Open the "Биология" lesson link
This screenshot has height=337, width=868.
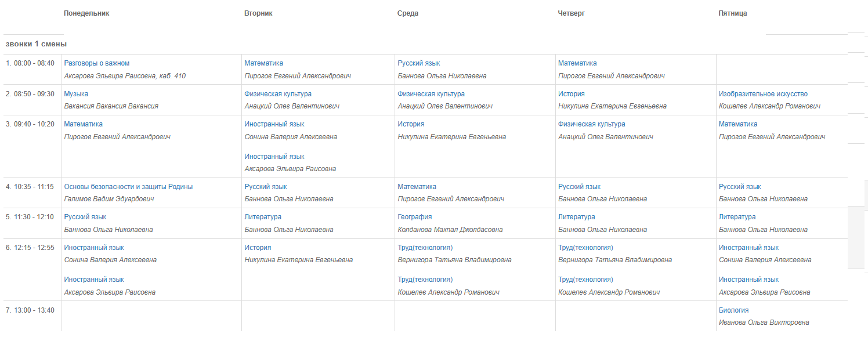coord(733,310)
